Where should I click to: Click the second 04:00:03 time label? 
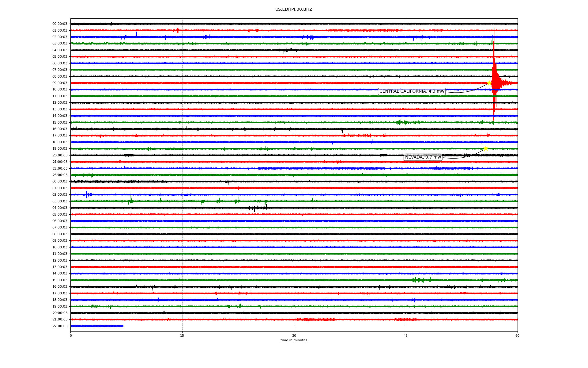[60, 208]
